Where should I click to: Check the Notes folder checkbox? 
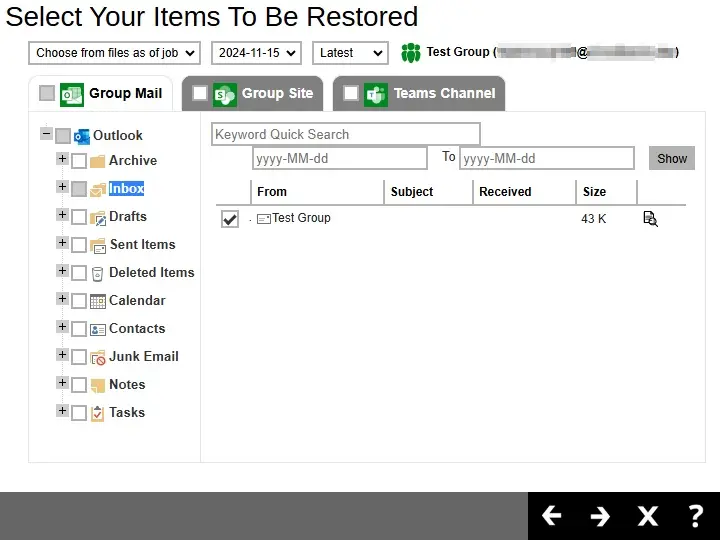[x=79, y=385]
